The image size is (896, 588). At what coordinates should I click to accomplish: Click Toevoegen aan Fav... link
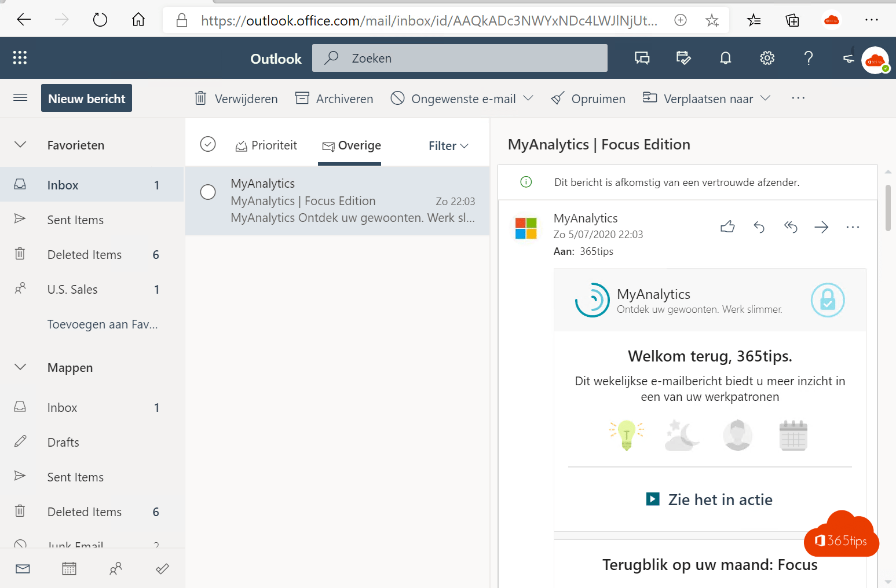[x=103, y=324]
